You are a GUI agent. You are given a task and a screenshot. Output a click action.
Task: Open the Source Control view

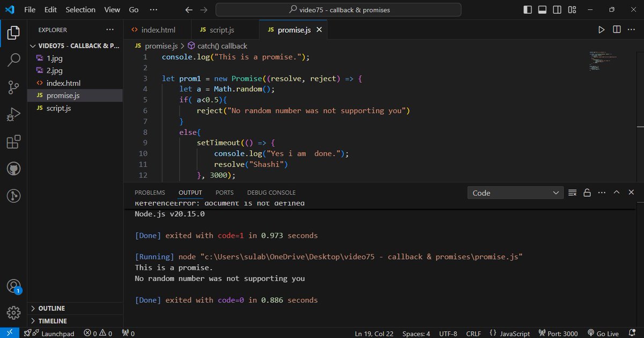pyautogui.click(x=13, y=87)
